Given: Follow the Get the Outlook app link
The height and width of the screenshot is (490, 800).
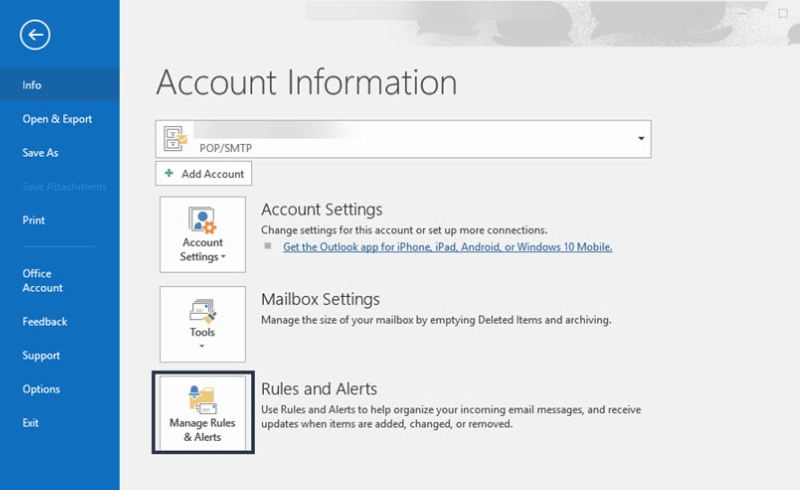Looking at the screenshot, I should tap(447, 247).
